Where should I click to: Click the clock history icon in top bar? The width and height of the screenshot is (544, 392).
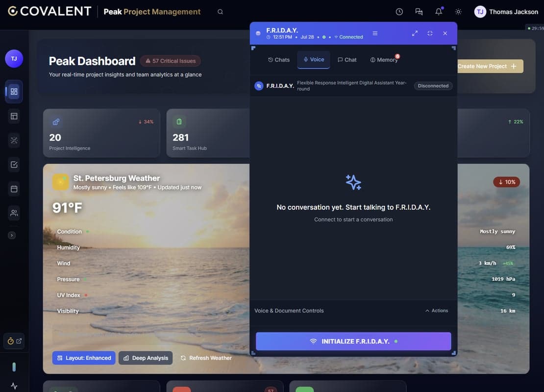point(399,12)
